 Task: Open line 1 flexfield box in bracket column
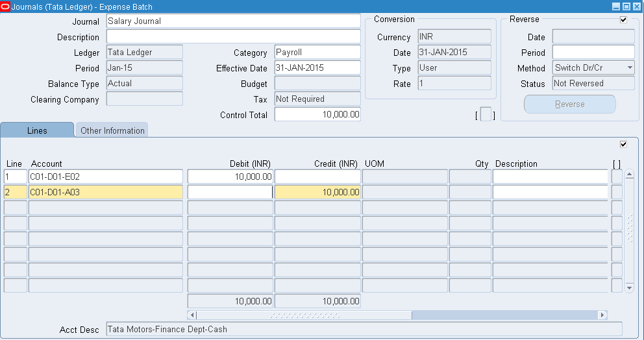click(x=617, y=176)
